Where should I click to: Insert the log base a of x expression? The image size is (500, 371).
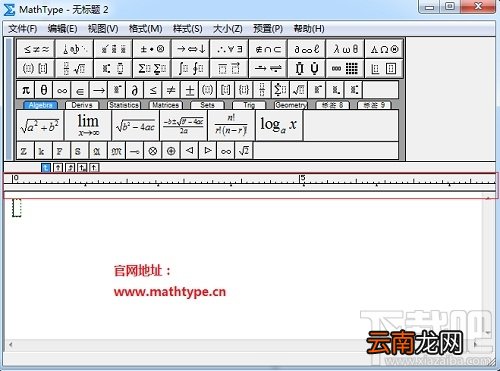coord(279,125)
